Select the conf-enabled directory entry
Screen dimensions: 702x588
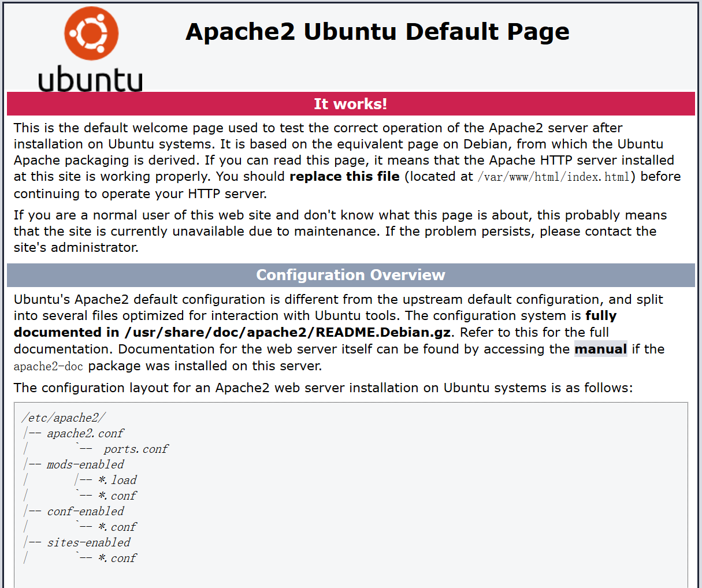coord(86,511)
